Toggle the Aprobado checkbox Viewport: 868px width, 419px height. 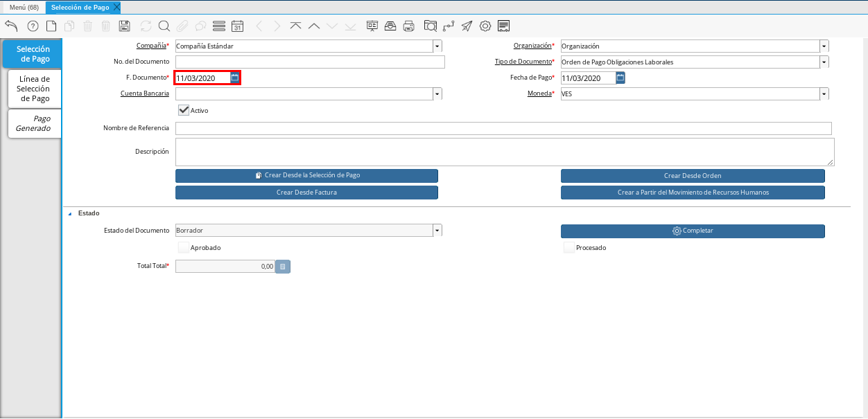(184, 247)
